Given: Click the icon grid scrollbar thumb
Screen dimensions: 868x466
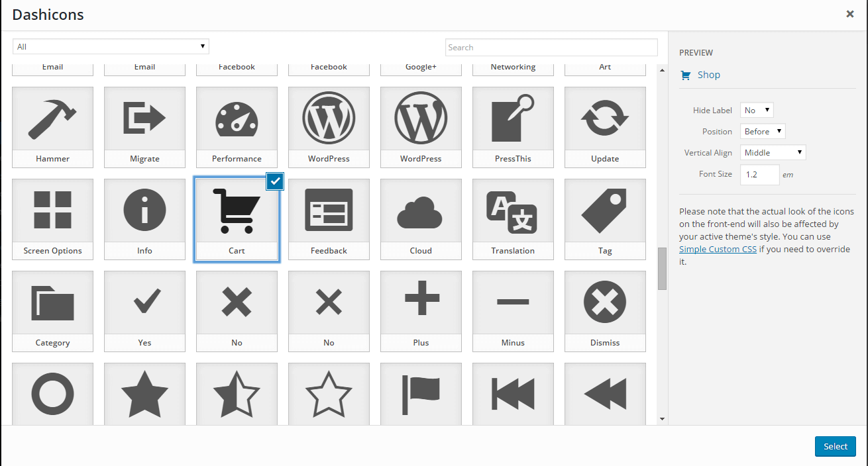Looking at the screenshot, I should (662, 269).
